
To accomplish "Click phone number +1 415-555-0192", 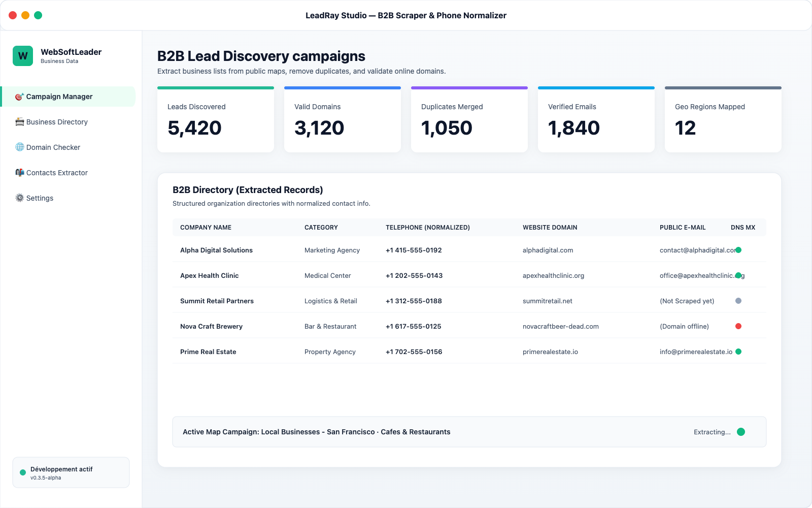I will click(414, 250).
